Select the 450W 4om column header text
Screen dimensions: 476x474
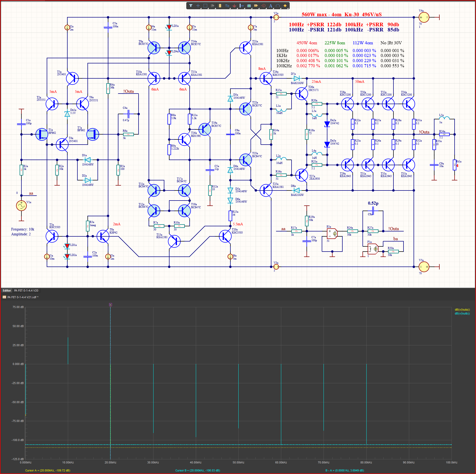pyautogui.click(x=307, y=43)
